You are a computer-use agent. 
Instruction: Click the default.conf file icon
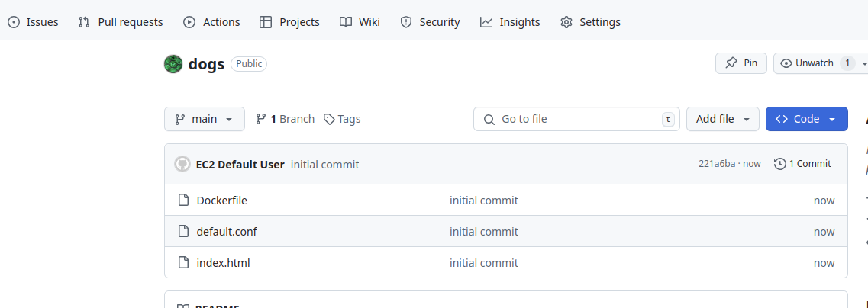183,232
